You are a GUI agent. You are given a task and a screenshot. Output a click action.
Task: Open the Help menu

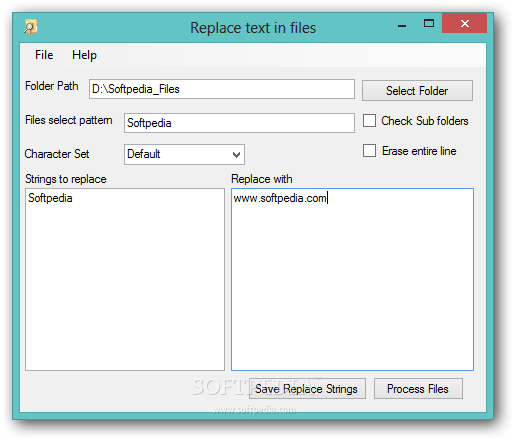tap(84, 55)
